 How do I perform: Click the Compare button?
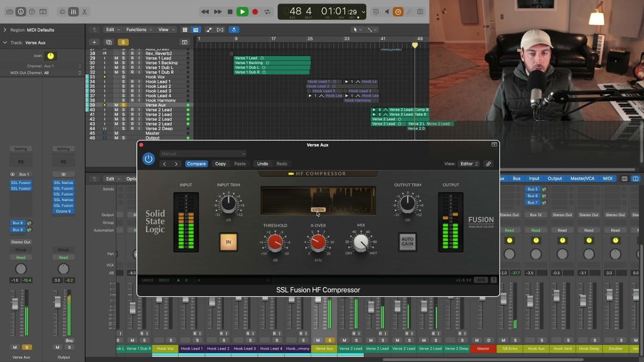196,164
